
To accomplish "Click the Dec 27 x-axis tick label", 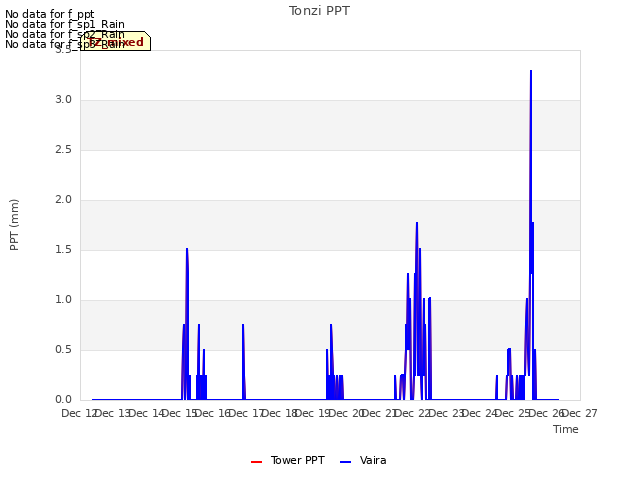I will coord(580,413).
